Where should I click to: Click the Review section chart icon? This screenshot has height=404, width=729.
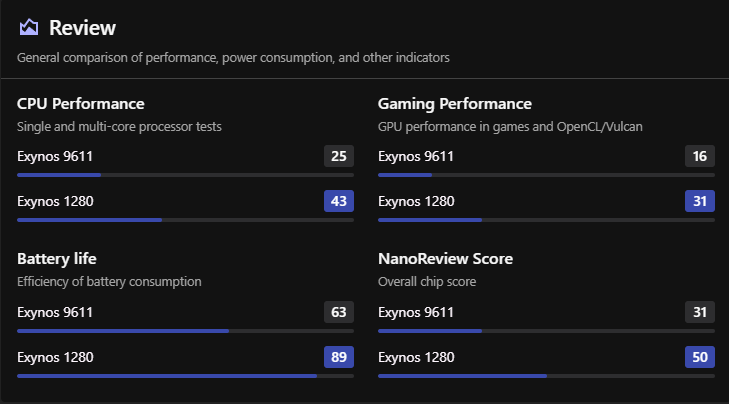(29, 28)
